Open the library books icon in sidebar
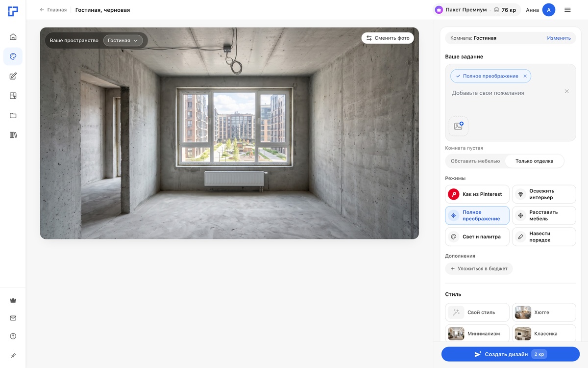Screen dimensions: 588x368 click(13, 135)
